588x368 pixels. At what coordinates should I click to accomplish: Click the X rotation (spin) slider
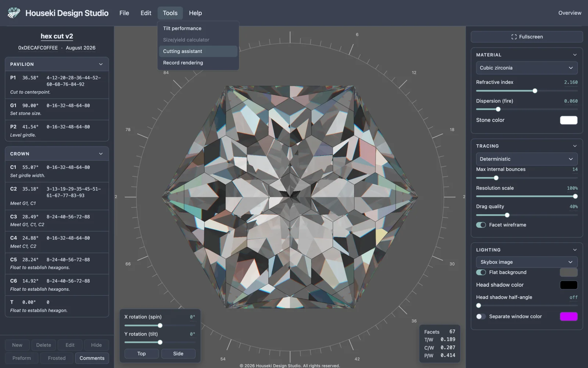[x=160, y=326]
